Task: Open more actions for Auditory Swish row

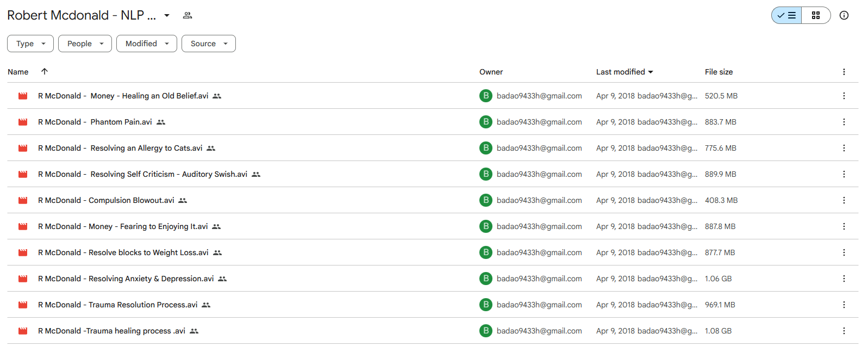Action: click(844, 174)
